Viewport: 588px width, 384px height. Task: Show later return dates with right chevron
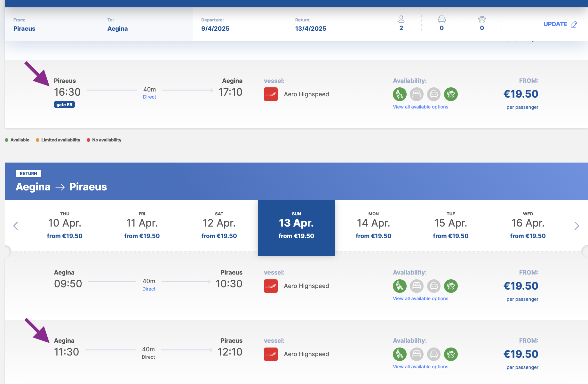[576, 226]
